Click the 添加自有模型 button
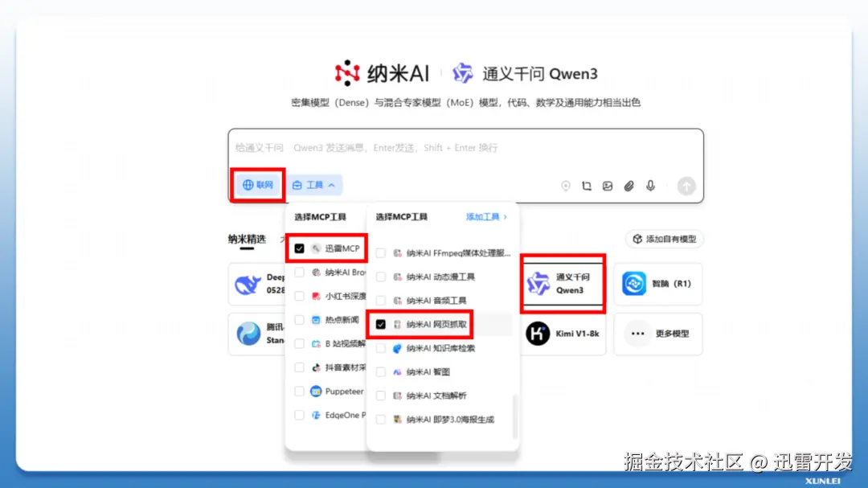868x488 pixels. point(665,240)
